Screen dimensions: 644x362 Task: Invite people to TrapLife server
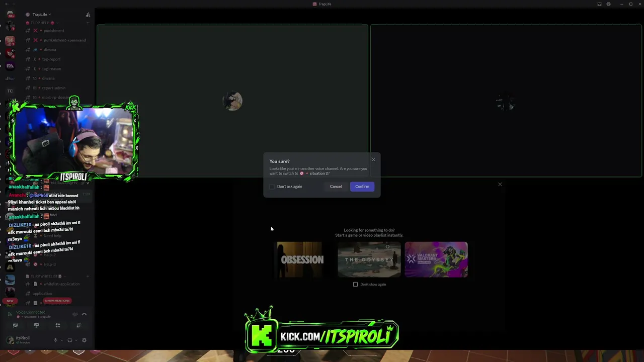pos(88,15)
